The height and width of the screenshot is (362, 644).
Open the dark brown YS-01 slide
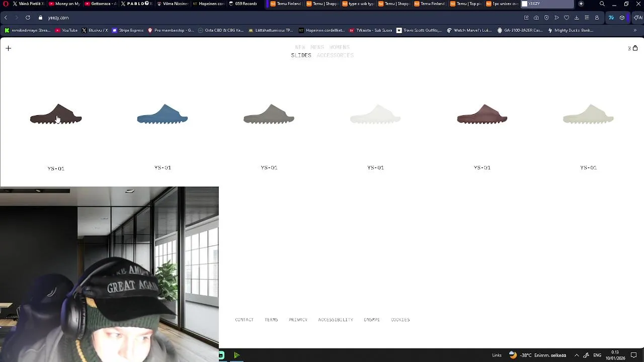pyautogui.click(x=56, y=114)
